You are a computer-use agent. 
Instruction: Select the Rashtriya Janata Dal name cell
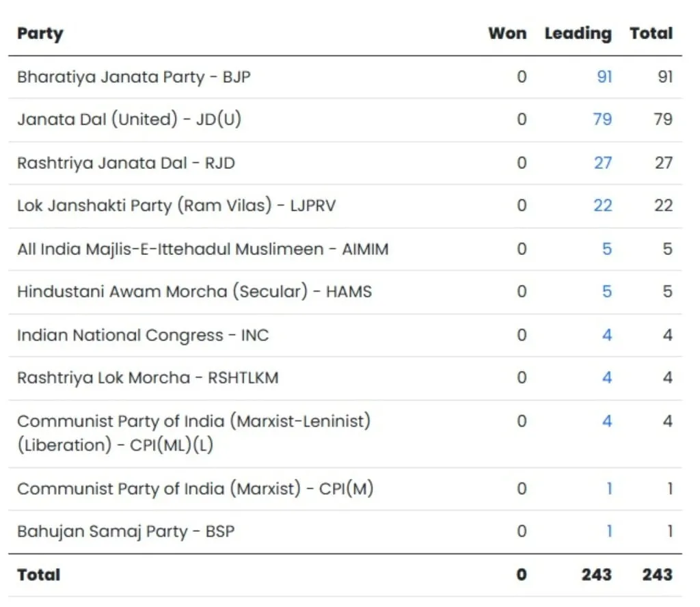click(x=126, y=163)
